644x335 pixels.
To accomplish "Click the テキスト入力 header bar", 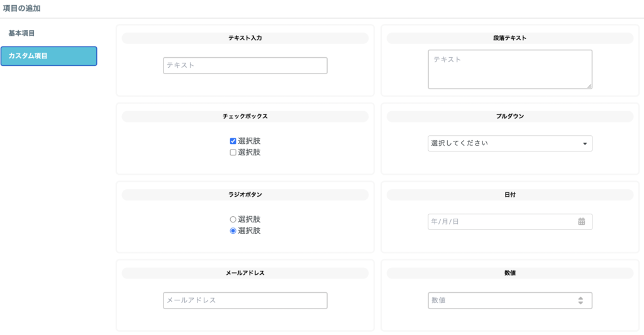I will [x=245, y=38].
